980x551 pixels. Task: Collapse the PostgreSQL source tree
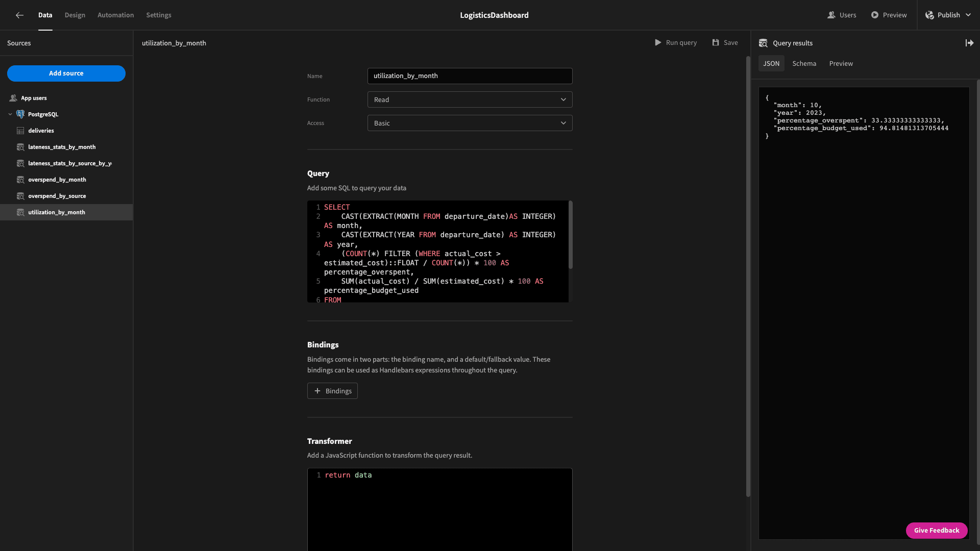(10, 114)
